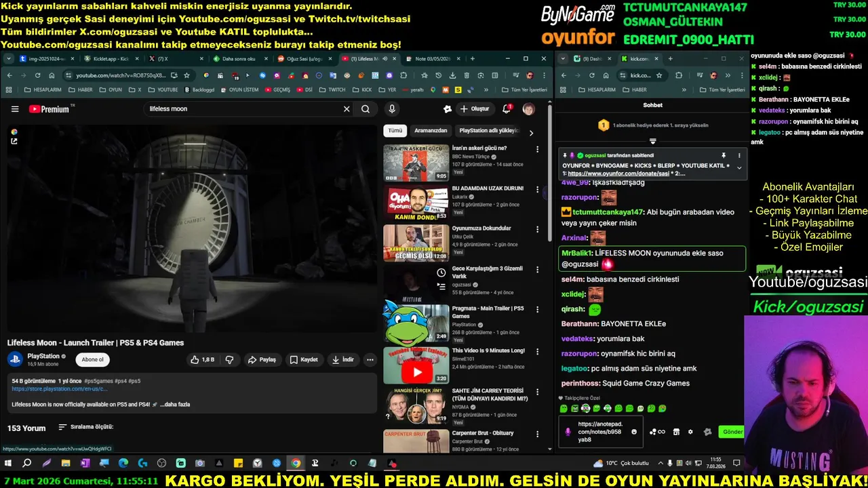The width and height of the screenshot is (868, 488).
Task: Open pinned message three-dot options
Action: tap(739, 155)
